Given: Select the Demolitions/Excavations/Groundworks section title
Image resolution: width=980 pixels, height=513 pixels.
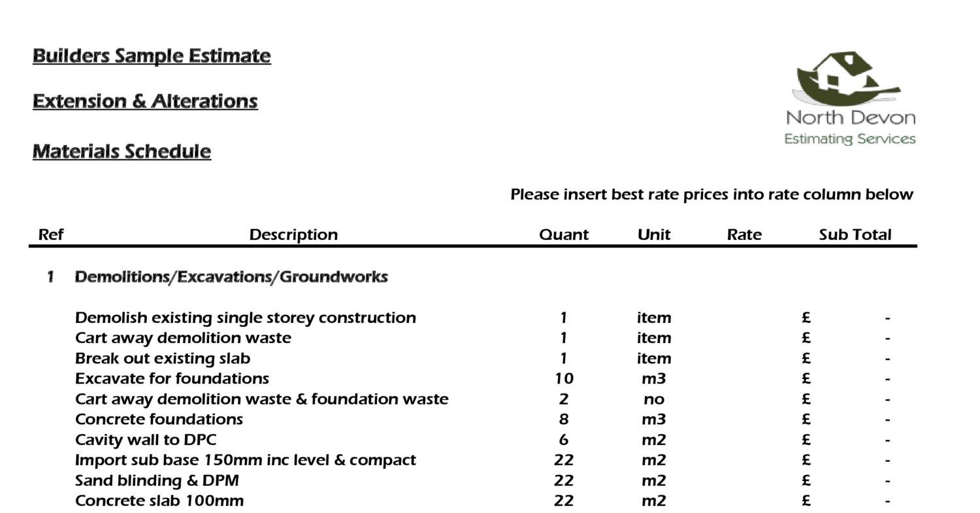Looking at the screenshot, I should (x=231, y=277).
